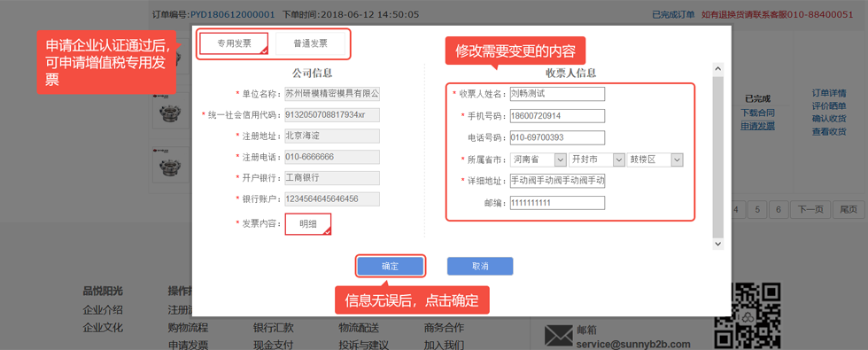Click the 查看收货 link

click(x=829, y=131)
